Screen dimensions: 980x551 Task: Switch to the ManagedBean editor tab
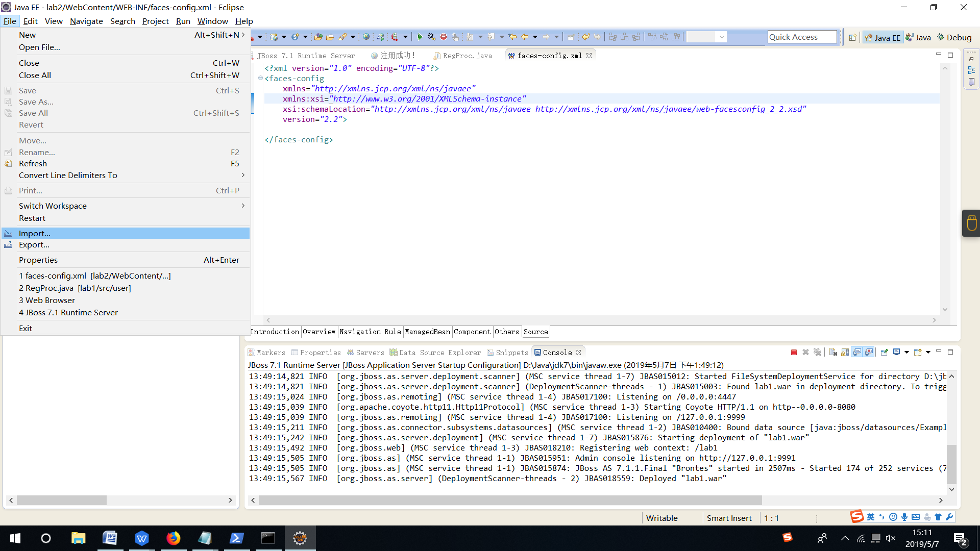tap(427, 332)
